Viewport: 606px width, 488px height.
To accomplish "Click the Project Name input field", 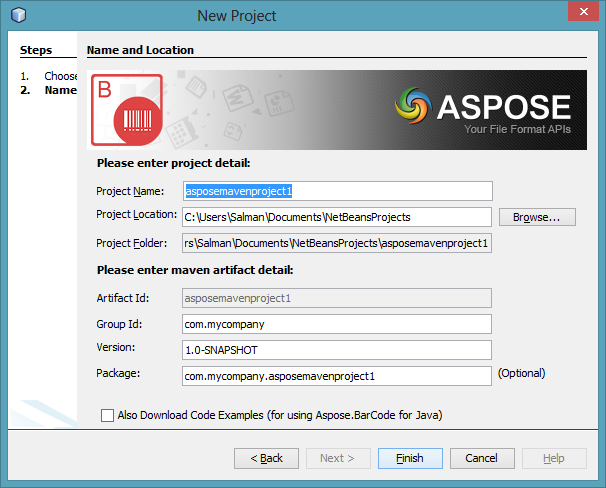I will pos(338,191).
